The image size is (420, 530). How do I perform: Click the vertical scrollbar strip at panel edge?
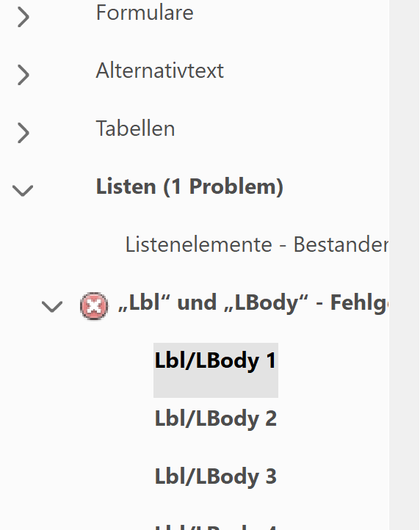tap(405, 265)
